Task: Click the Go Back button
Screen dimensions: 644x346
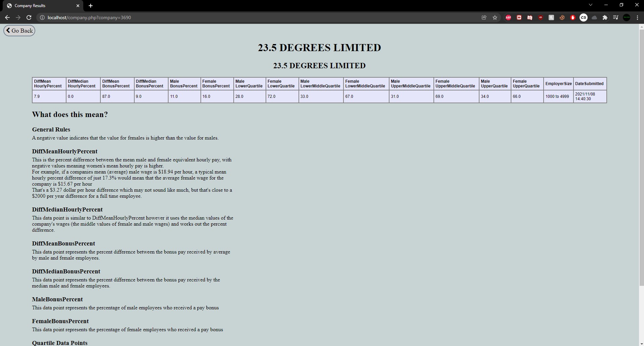Action: coord(19,31)
